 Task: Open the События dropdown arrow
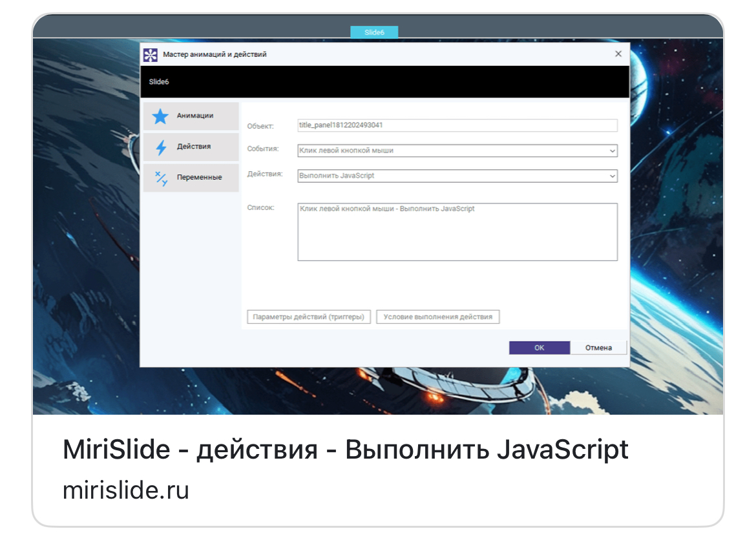pos(612,151)
